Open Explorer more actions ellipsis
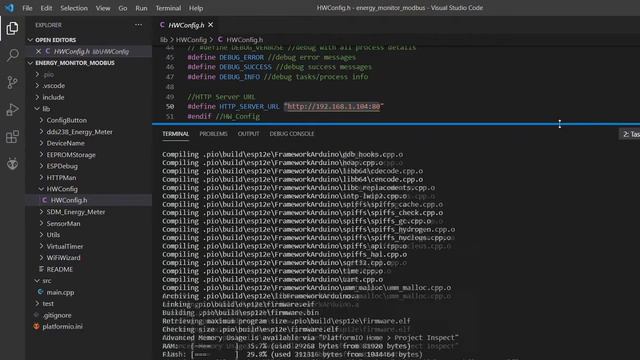This screenshot has width=640, height=360. (x=138, y=25)
